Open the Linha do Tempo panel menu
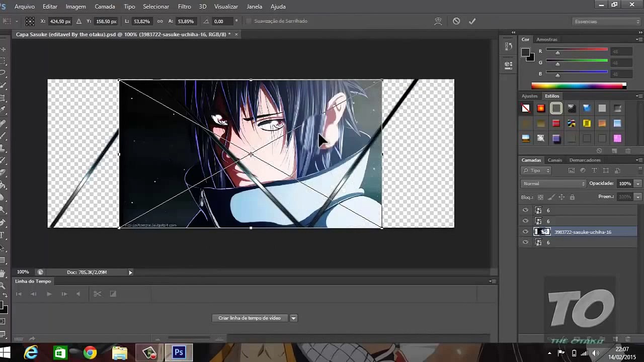This screenshot has width=644, height=362. pos(493,281)
